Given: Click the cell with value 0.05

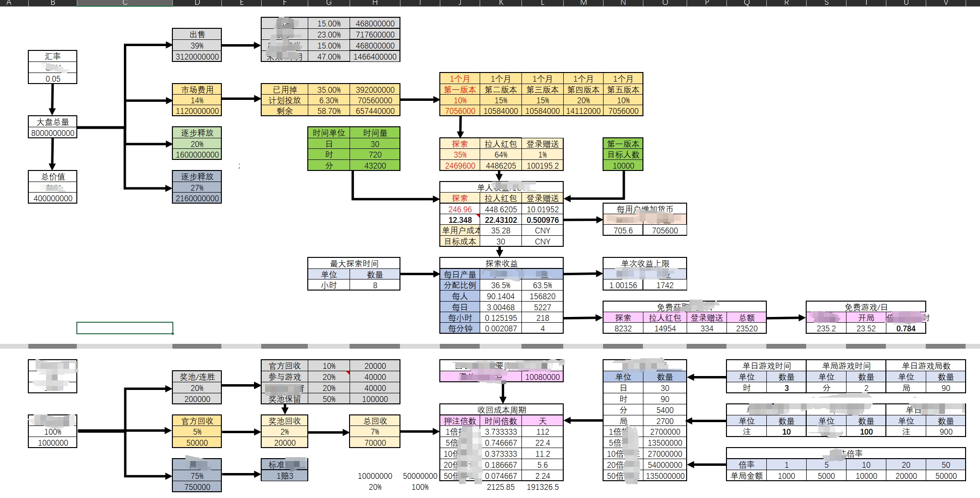Looking at the screenshot, I should pos(53,78).
